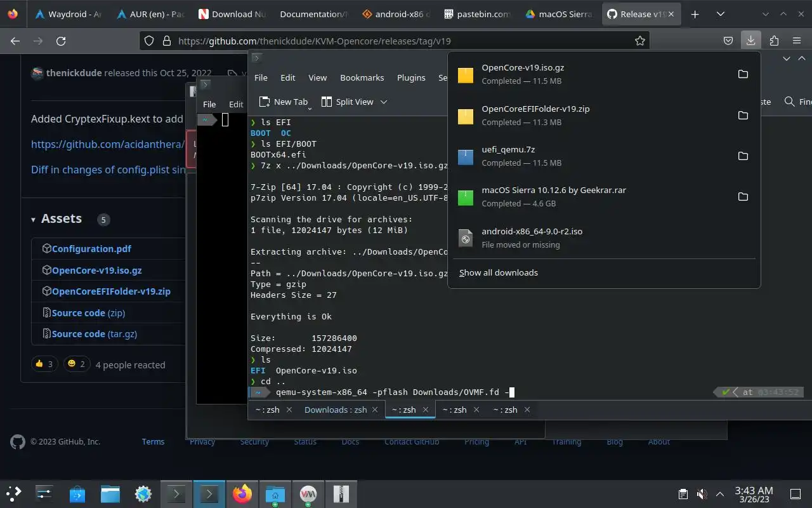Image resolution: width=812 pixels, height=508 pixels.
Task: Download Configuration.pdf asset
Action: pos(91,249)
